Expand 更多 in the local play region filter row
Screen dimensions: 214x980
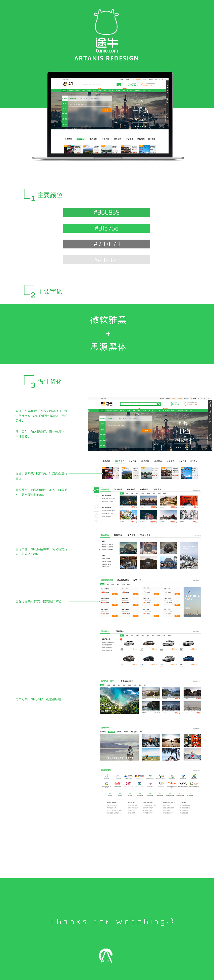146,685
